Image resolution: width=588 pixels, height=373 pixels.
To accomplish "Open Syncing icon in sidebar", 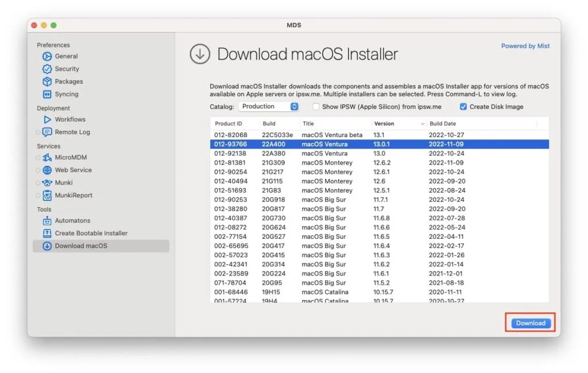I will pyautogui.click(x=47, y=94).
